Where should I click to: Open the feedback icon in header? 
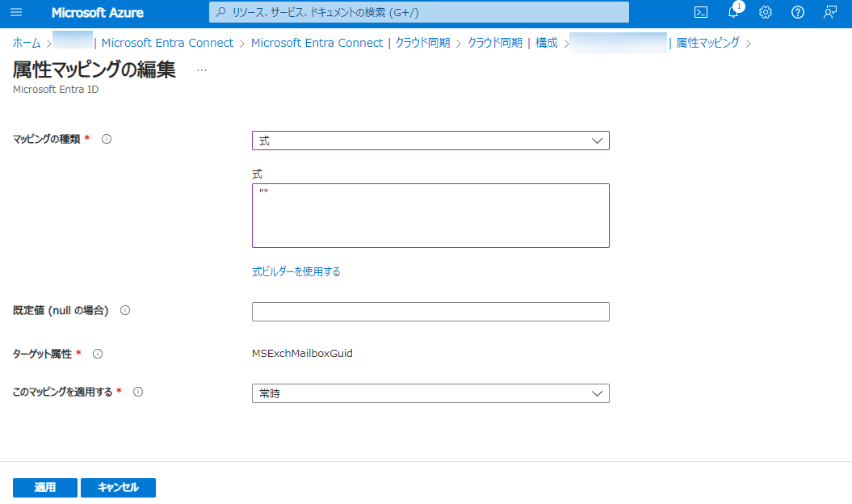829,12
